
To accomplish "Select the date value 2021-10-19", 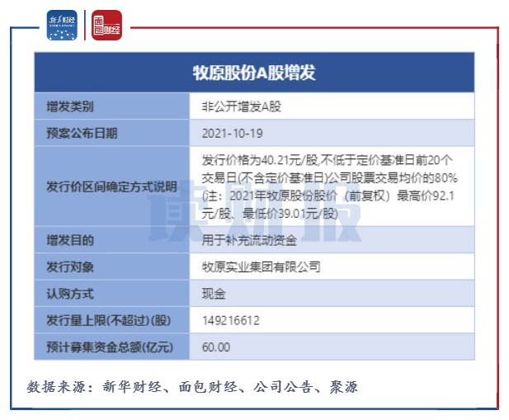I will pyautogui.click(x=233, y=134).
